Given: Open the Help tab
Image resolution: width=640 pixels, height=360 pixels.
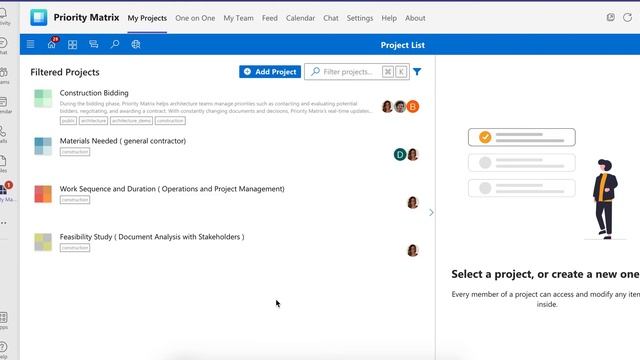Looking at the screenshot, I should tap(389, 18).
